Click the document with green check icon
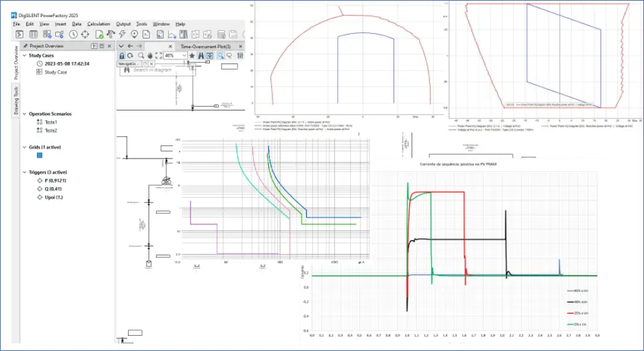The width and height of the screenshot is (644, 351). [x=99, y=34]
